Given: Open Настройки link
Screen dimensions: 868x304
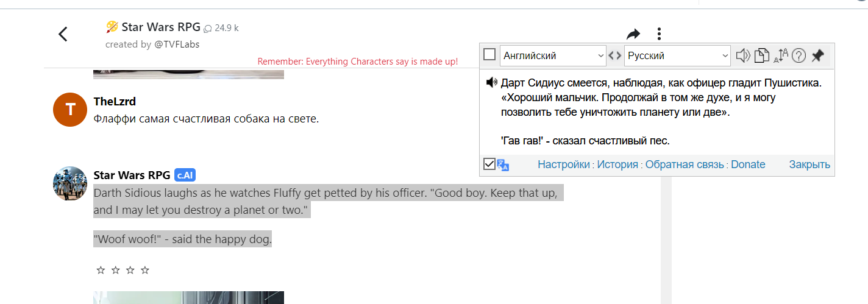Looking at the screenshot, I should pos(564,164).
